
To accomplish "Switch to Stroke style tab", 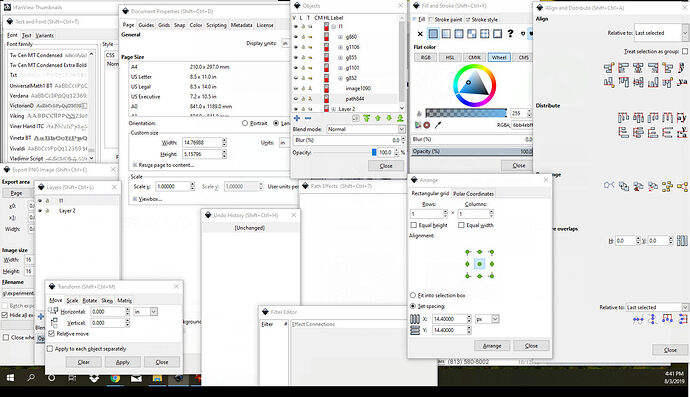I will [x=482, y=19].
